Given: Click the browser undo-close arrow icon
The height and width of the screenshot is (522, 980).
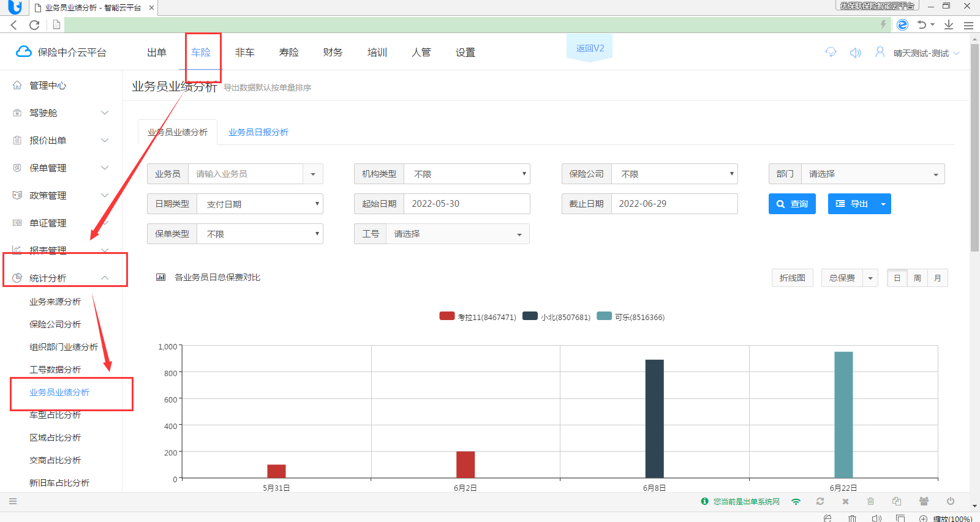Looking at the screenshot, I should coord(922,24).
